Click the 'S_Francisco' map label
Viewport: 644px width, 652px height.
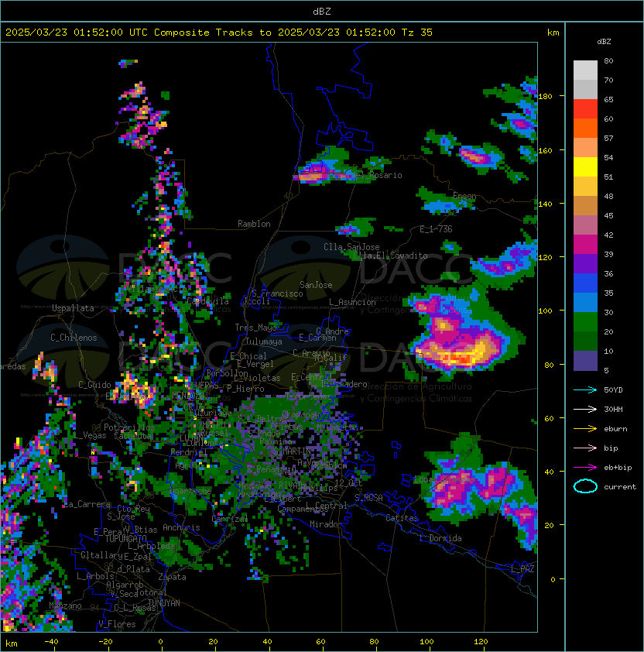(x=277, y=293)
